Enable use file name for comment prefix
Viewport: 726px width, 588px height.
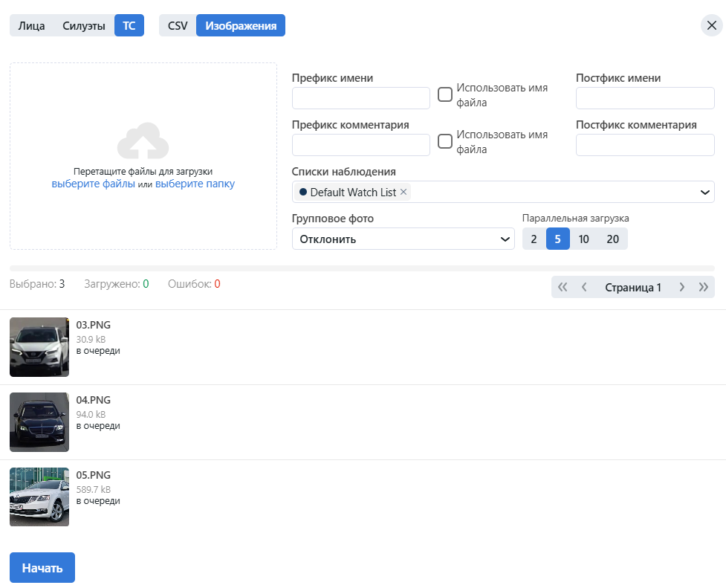point(445,141)
